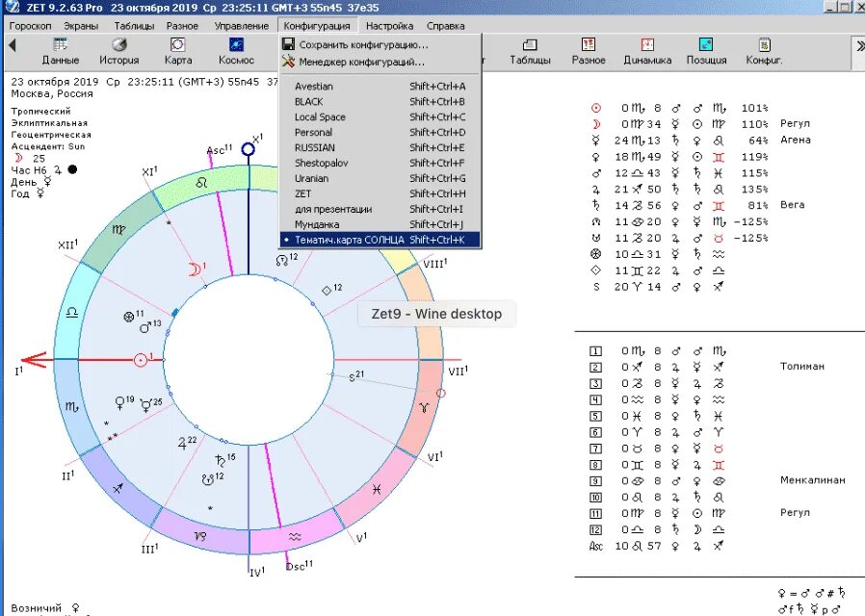The width and height of the screenshot is (865, 616).
Task: Click the left toolbar scroll arrow
Action: pos(13,45)
